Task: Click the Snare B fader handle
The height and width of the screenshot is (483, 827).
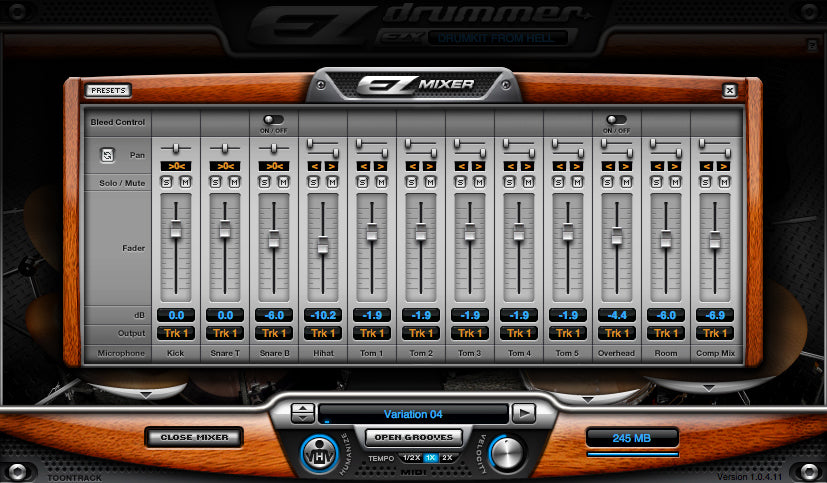Action: click(273, 239)
